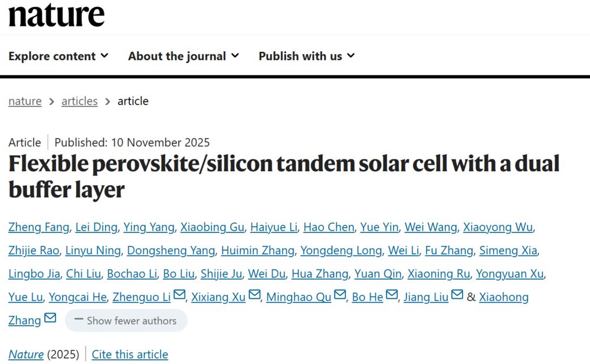Image resolution: width=590 pixels, height=364 pixels.
Task: View author Xiaoyong Wu details
Action: point(498,227)
